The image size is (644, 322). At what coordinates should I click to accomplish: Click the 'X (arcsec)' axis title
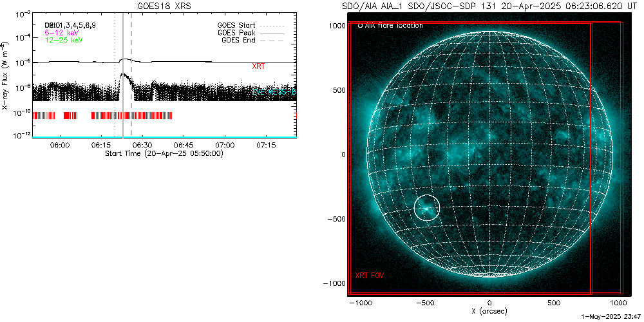489,311
